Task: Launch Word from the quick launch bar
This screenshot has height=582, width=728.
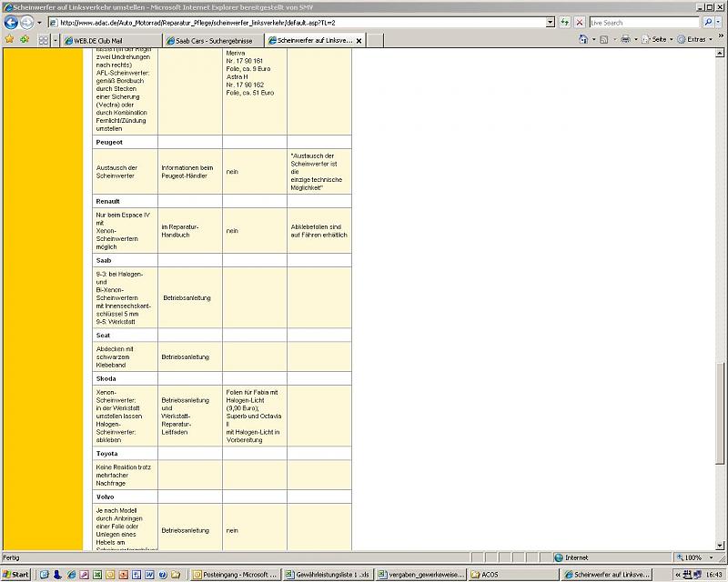Action: (149, 575)
